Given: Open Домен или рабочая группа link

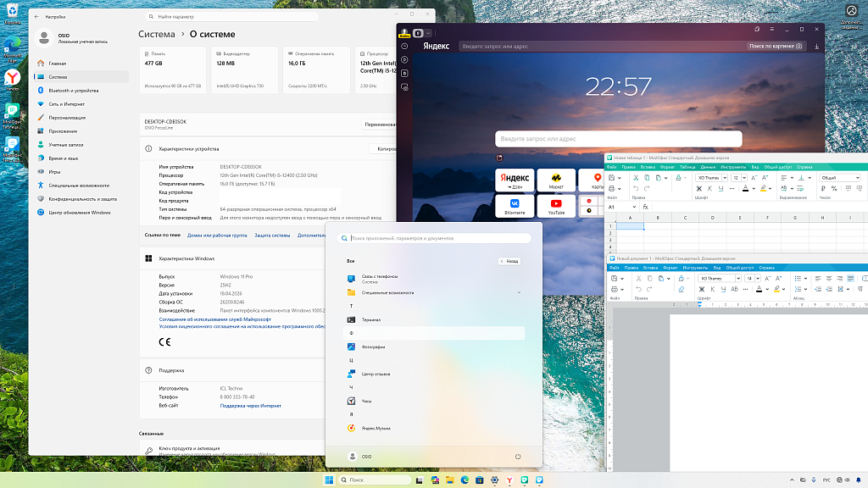Looking at the screenshot, I should [217, 236].
